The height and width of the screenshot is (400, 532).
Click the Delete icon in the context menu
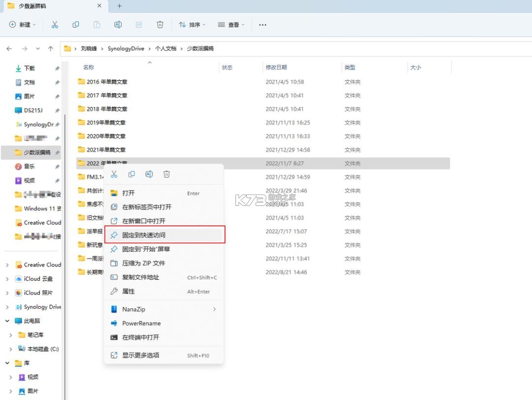166,174
